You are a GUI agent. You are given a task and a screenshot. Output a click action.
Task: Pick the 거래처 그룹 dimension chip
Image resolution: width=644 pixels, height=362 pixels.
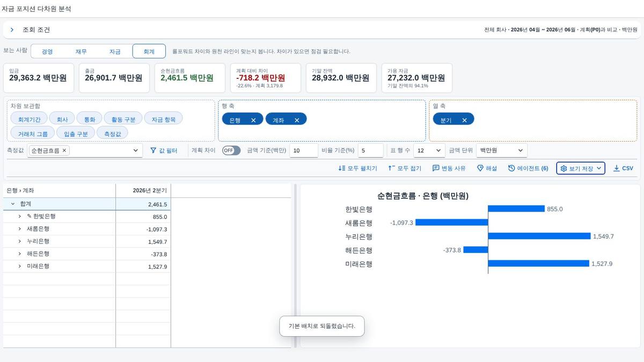coord(33,132)
